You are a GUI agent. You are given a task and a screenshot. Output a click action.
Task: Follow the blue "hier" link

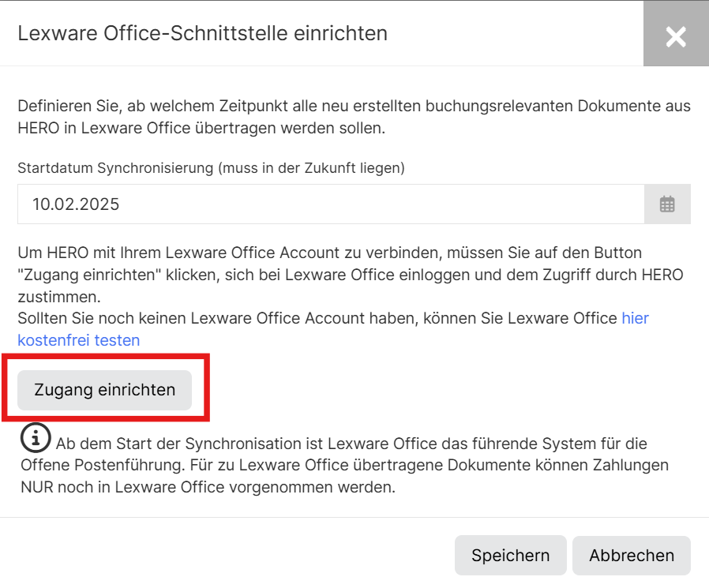point(636,318)
